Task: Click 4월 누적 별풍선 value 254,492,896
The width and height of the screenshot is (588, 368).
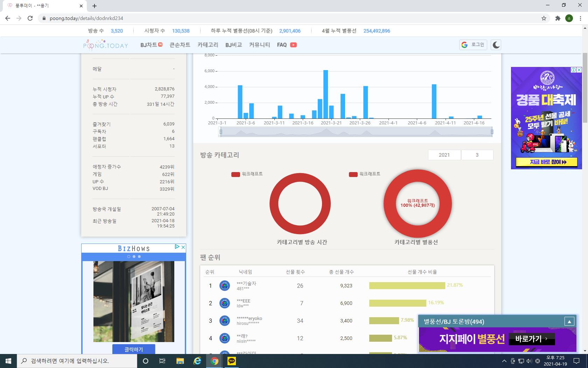Action: 377,31
